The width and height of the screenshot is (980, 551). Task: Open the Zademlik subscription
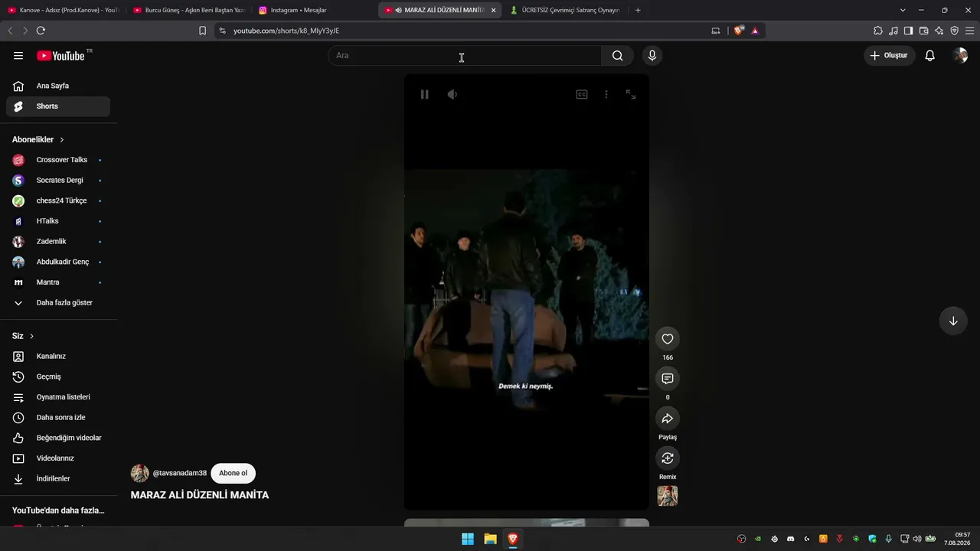(58, 242)
